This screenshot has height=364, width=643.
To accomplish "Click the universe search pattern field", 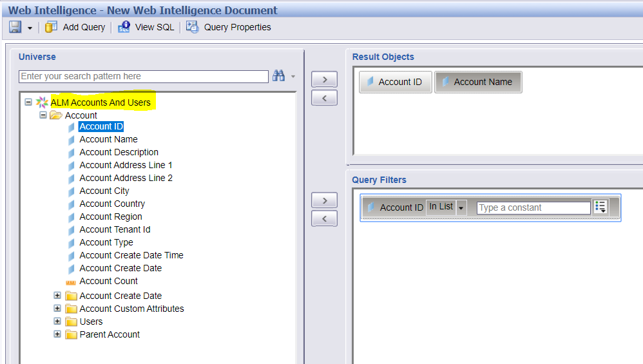I will tap(144, 76).
